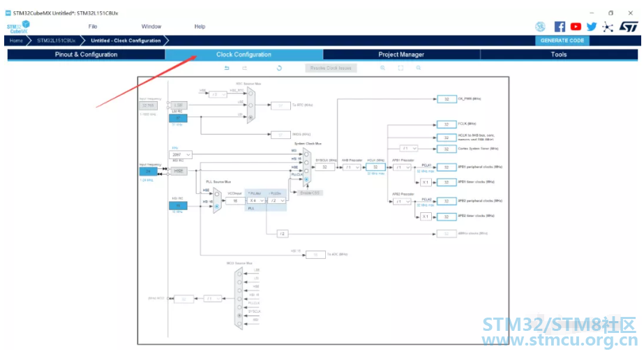644x356 pixels.
Task: Click the SYSCLK (MHz) value field
Action: [x=324, y=168]
